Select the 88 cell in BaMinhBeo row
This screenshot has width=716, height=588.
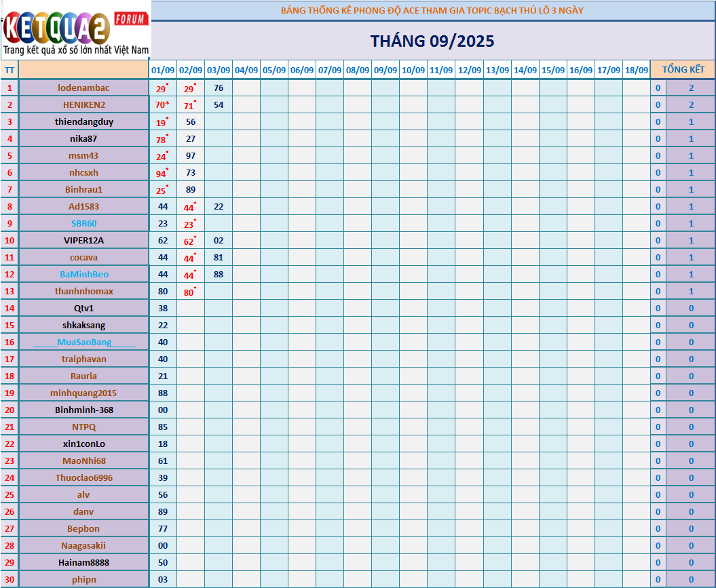[x=219, y=274]
